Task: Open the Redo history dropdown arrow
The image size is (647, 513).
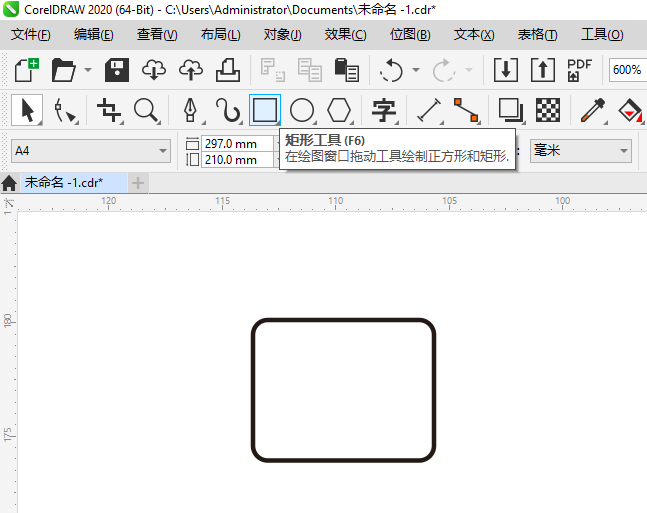Action: [469, 70]
